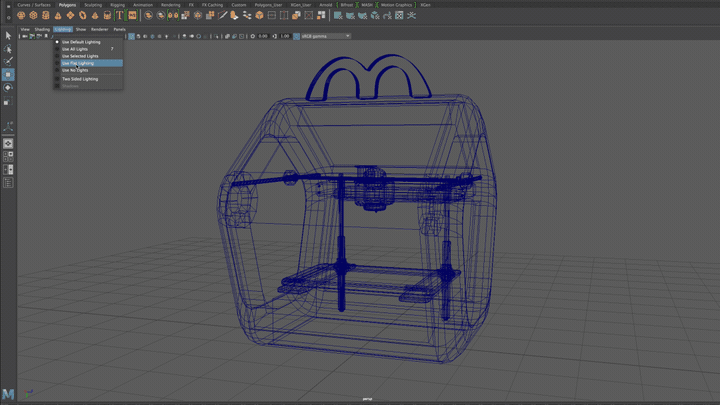Switch to FX Caching shelf tab
Viewport: 720px width, 405px height.
(x=212, y=5)
